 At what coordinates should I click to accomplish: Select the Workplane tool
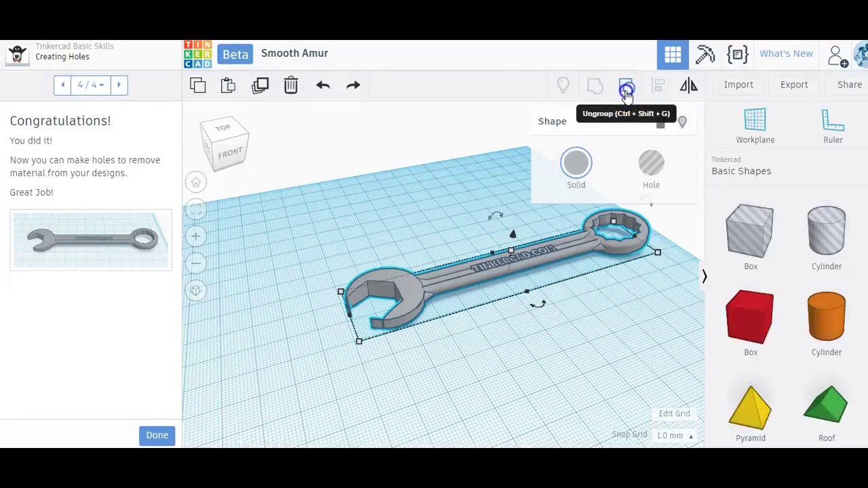pos(755,126)
